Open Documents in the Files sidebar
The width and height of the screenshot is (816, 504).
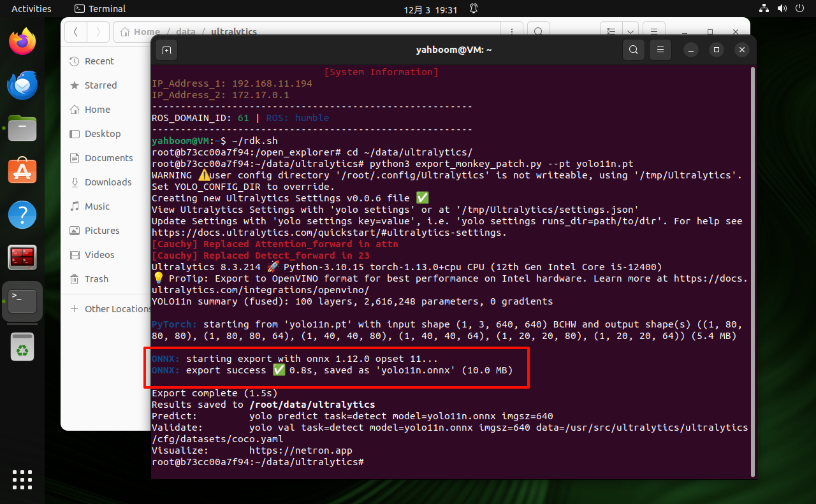tap(105, 158)
